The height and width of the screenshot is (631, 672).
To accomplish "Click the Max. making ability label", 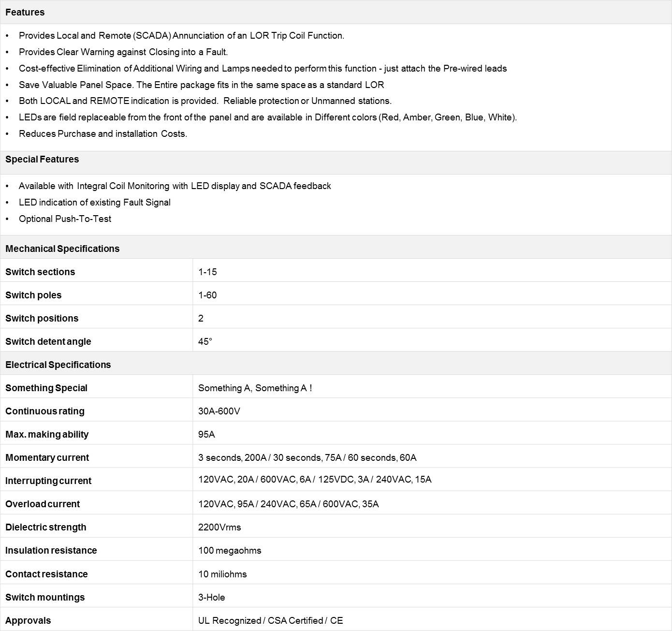I will (x=47, y=434).
